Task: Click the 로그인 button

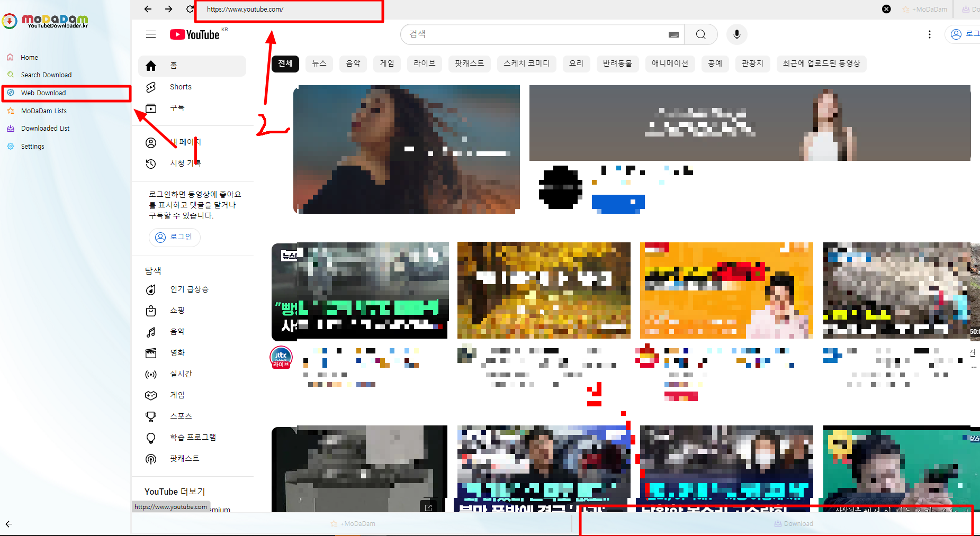Action: click(175, 237)
